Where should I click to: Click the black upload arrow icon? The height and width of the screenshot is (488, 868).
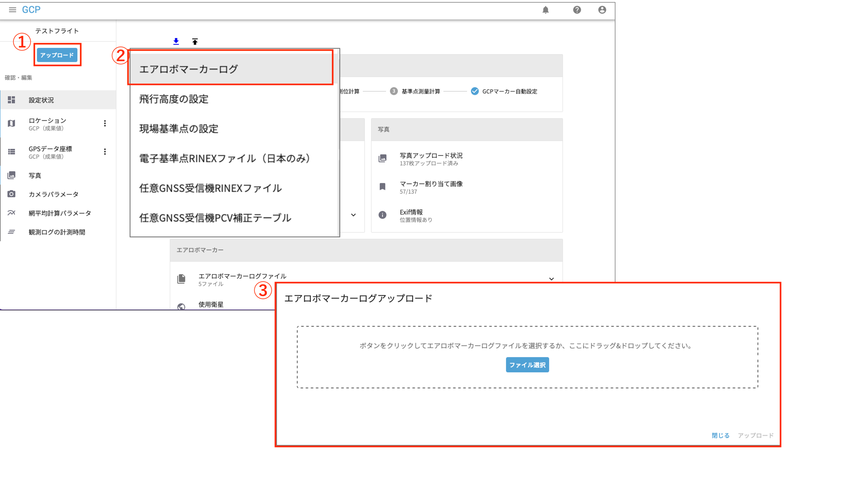tap(195, 42)
